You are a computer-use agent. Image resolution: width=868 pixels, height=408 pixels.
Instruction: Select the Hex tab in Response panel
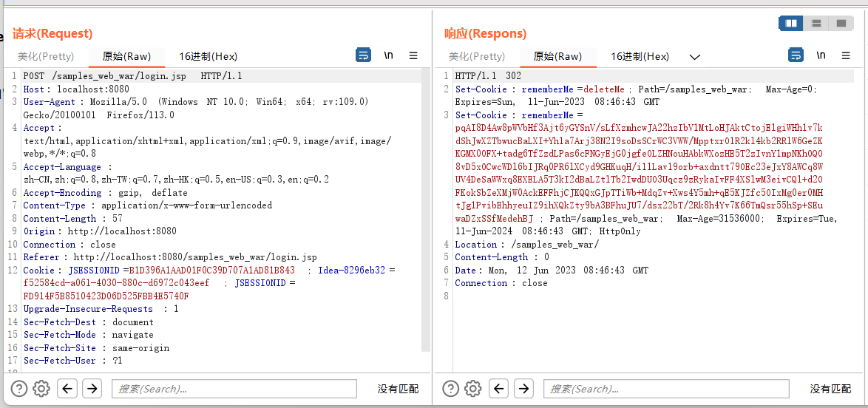(640, 56)
